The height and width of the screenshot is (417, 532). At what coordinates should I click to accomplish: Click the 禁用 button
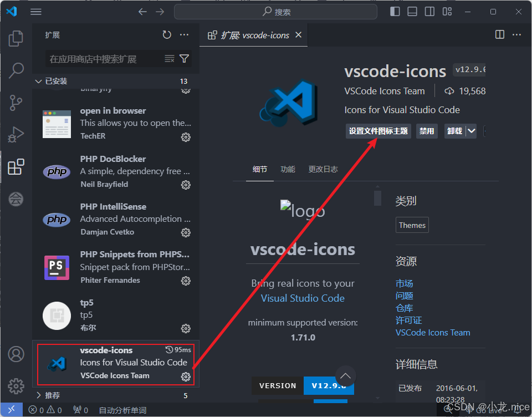427,131
